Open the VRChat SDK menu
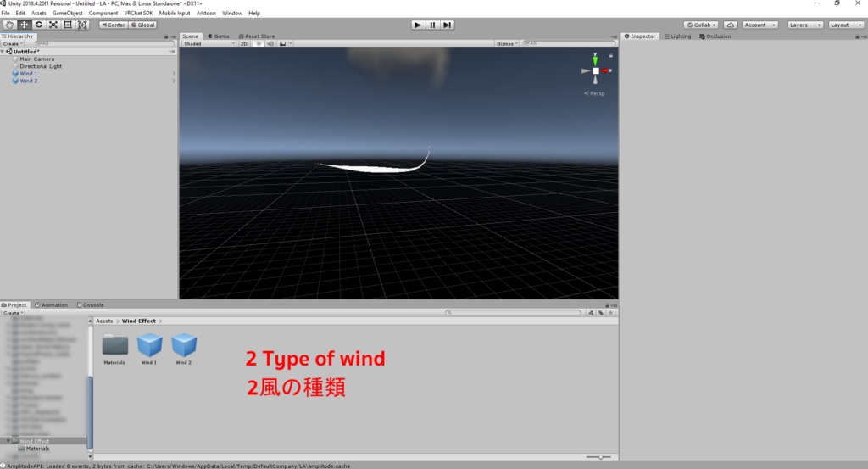This screenshot has width=868, height=469. 138,13
